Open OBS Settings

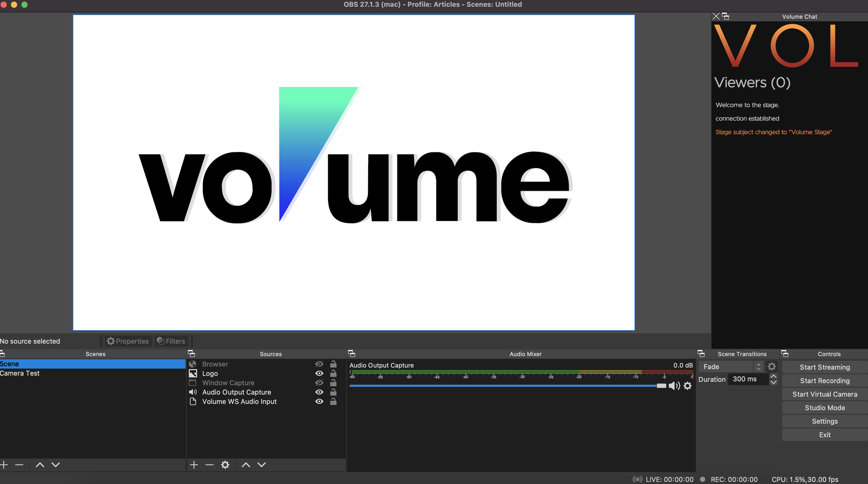pos(825,421)
